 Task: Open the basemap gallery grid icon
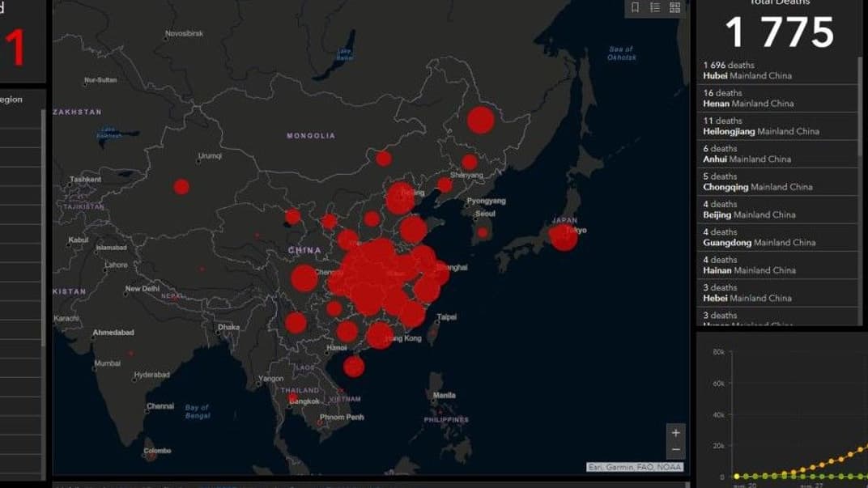674,7
